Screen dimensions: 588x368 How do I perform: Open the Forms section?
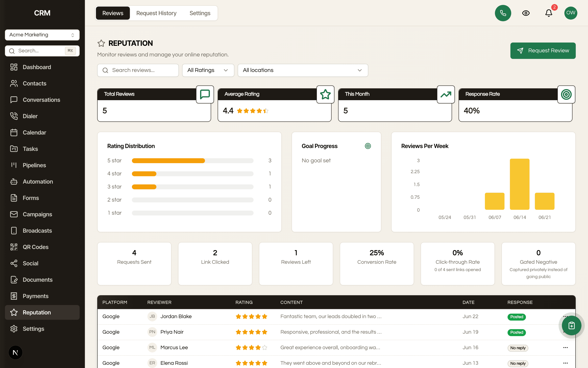[42, 198]
